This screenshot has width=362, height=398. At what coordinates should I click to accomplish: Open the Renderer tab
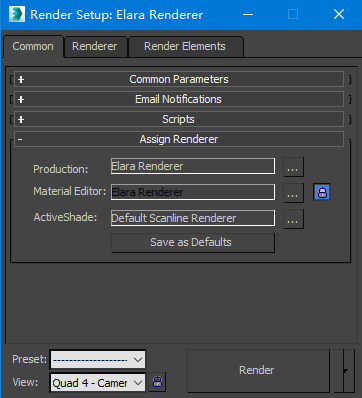(95, 46)
